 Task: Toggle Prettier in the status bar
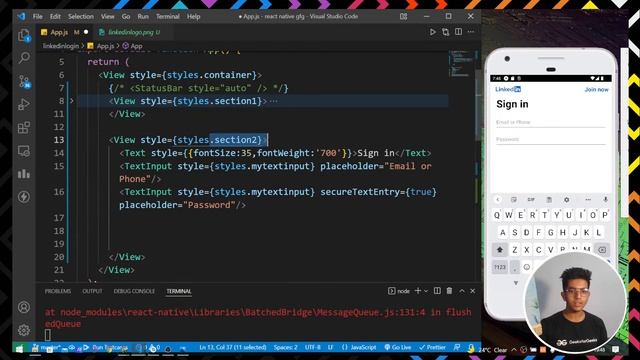tap(433, 347)
